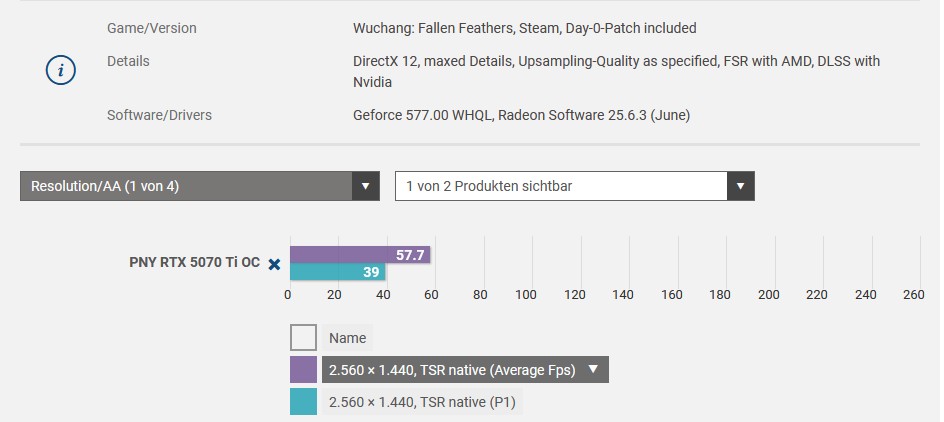The image size is (944, 422).
Task: Click the teal P1 legend swatch
Action: tap(303, 402)
